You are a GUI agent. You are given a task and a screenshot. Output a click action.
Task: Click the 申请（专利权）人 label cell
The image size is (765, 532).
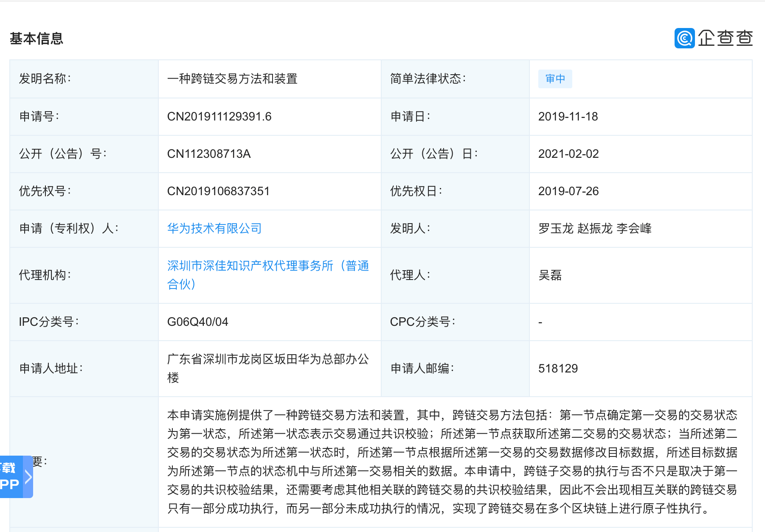84,228
